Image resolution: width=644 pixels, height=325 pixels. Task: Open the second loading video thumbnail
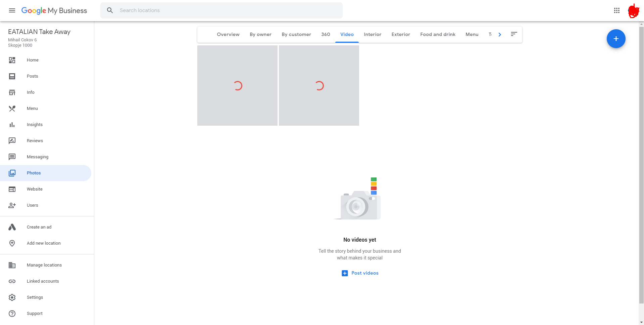point(319,86)
